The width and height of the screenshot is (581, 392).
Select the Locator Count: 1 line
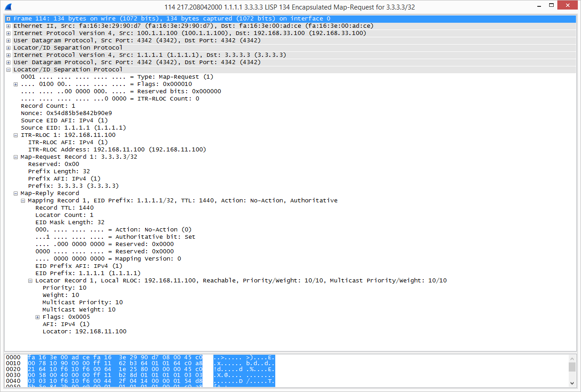point(65,215)
